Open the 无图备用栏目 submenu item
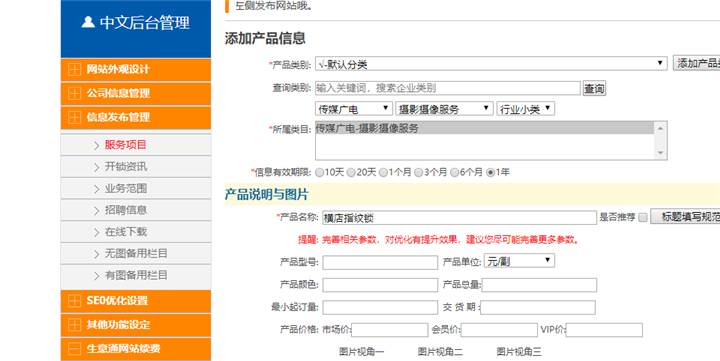Viewport: 720px width, 361px height. tap(136, 254)
